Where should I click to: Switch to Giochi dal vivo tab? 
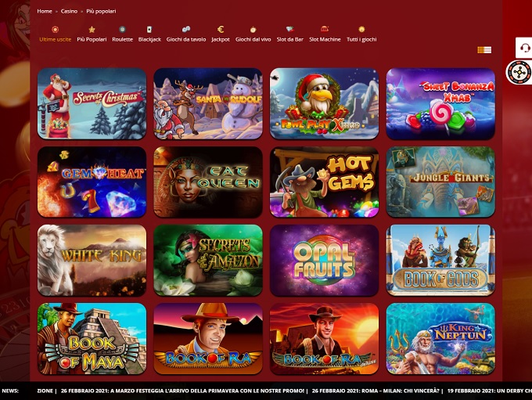pos(253,29)
